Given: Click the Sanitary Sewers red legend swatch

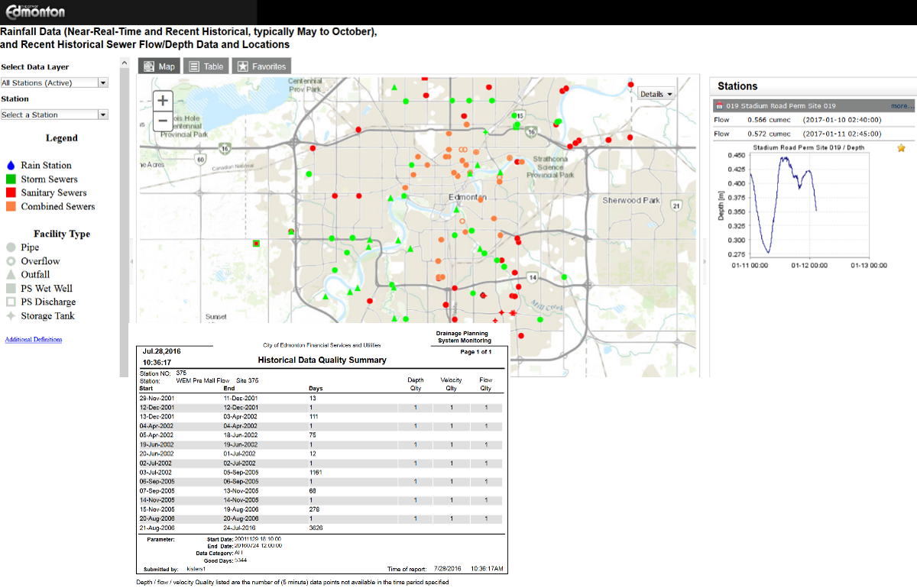Looking at the screenshot, I should pos(10,192).
